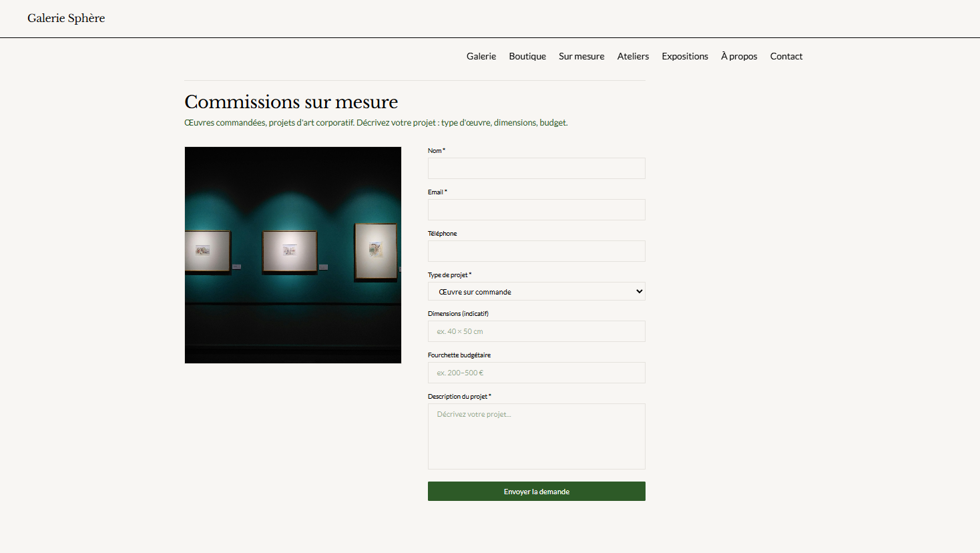Viewport: 980px width, 553px height.
Task: Select Sur mesure in the navigation
Action: (x=581, y=56)
